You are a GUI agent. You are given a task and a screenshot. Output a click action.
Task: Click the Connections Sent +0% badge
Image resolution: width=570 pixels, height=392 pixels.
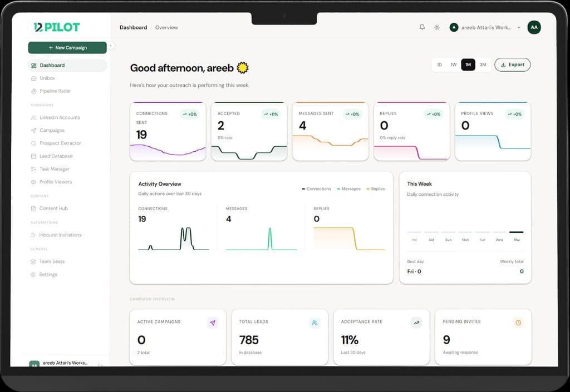point(190,114)
